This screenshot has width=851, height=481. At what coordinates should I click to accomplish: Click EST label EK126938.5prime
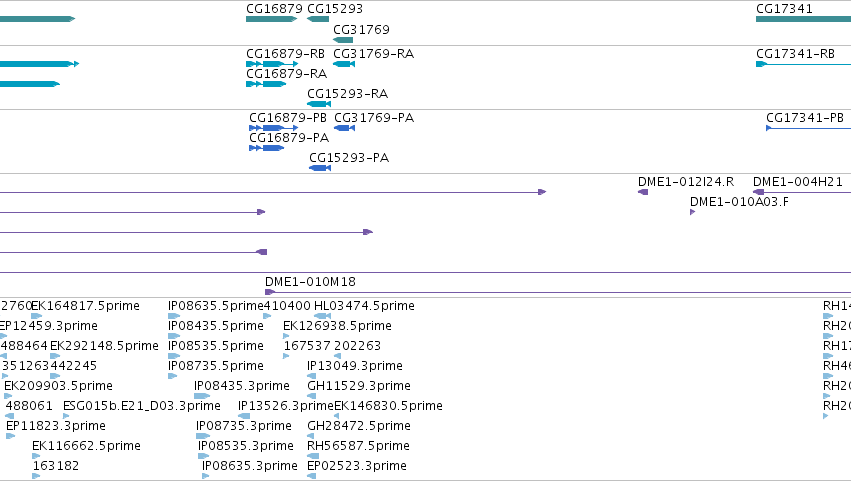point(337,326)
